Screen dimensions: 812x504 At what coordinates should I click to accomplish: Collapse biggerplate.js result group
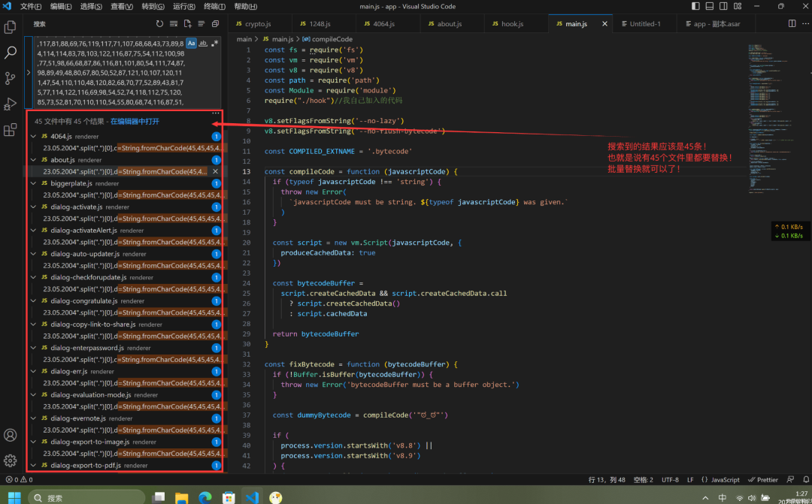click(x=34, y=183)
